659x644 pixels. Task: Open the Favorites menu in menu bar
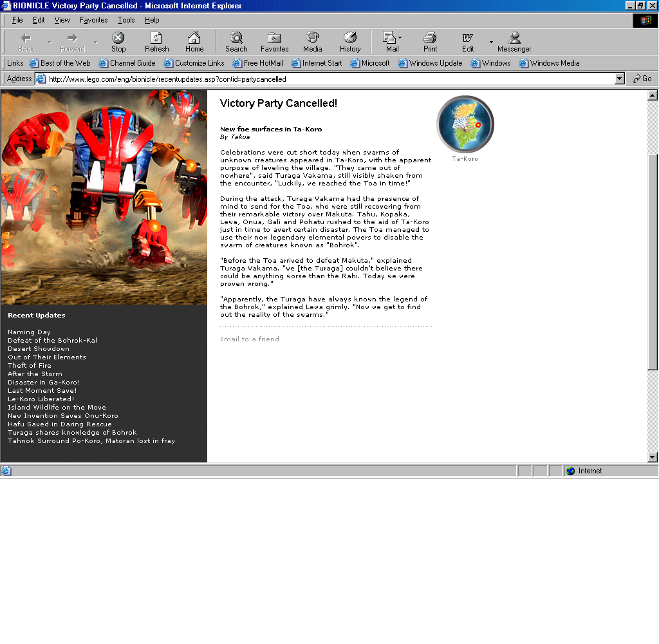(x=93, y=20)
